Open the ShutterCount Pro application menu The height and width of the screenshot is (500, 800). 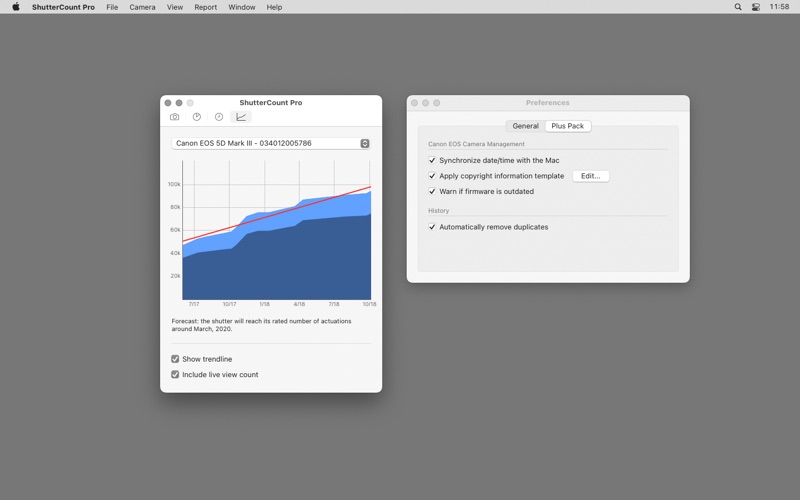63,7
